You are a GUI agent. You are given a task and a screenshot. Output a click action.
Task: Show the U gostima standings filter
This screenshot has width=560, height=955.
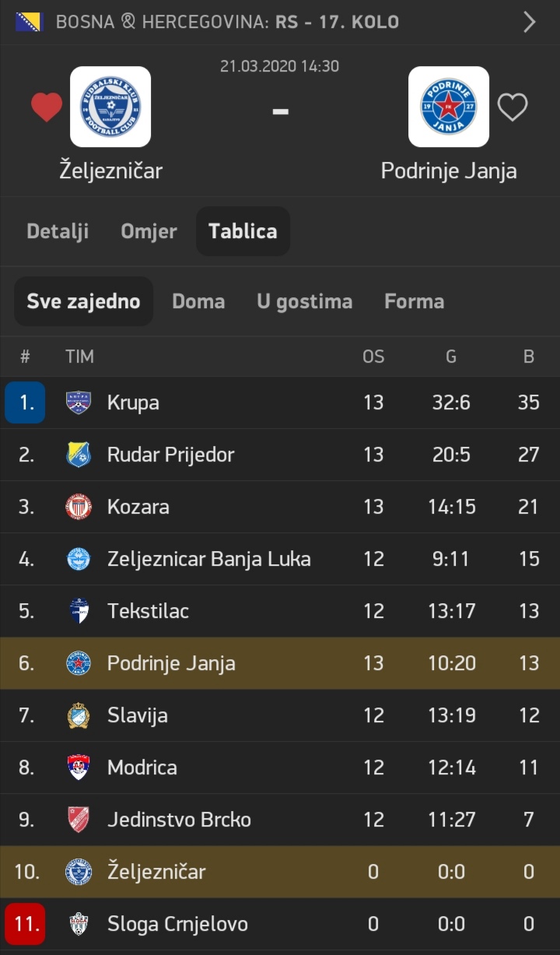pos(304,301)
